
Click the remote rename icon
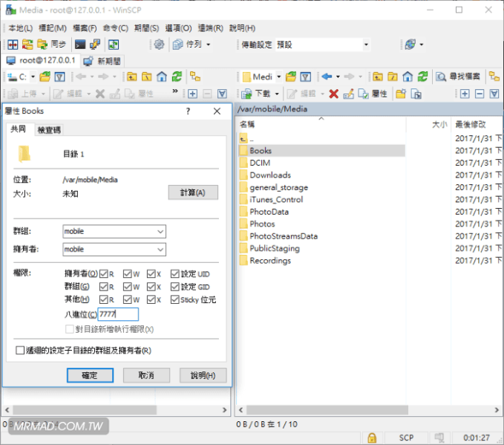click(x=348, y=94)
